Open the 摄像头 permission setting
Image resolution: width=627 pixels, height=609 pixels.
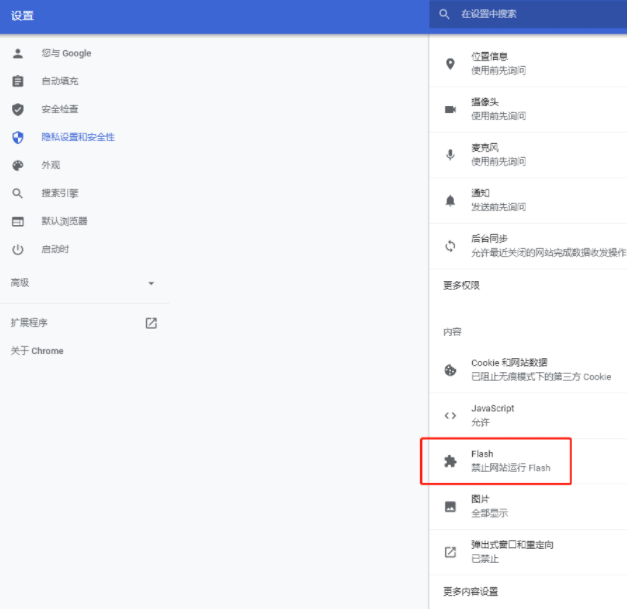coord(528,109)
